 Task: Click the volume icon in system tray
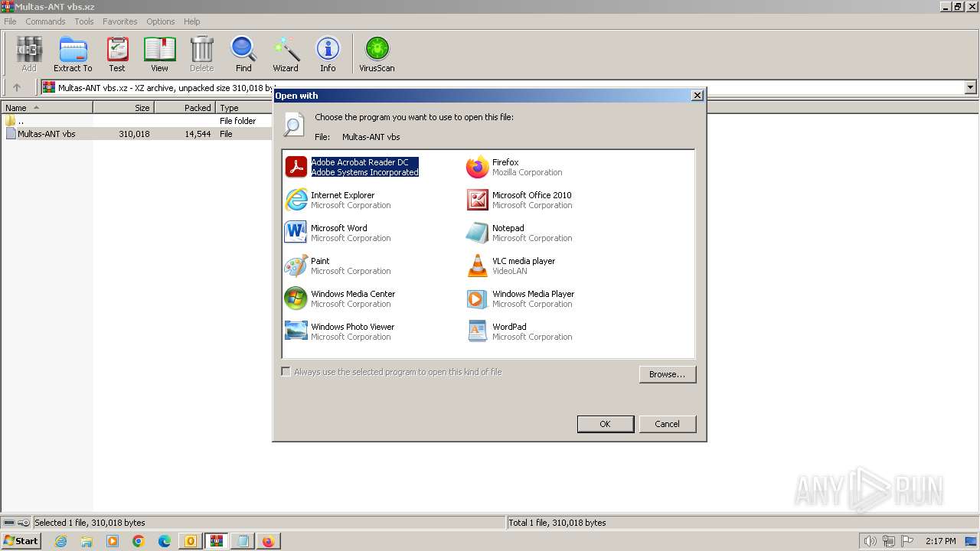(871, 541)
